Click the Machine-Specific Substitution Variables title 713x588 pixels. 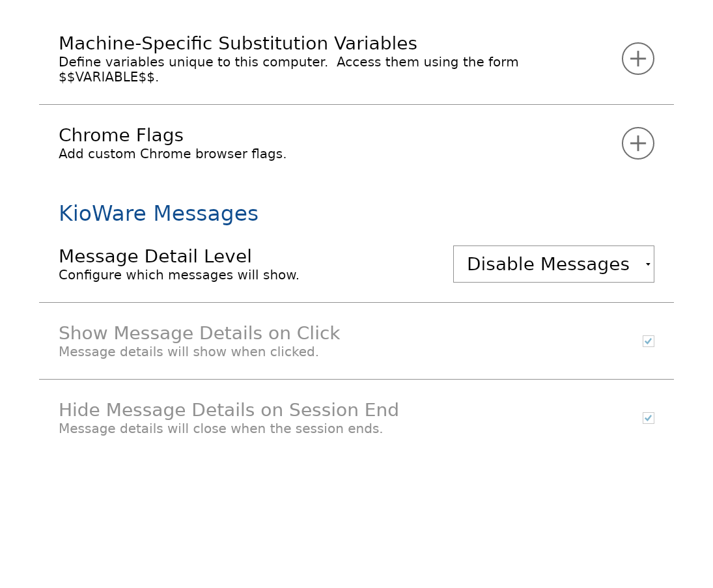tap(238, 44)
